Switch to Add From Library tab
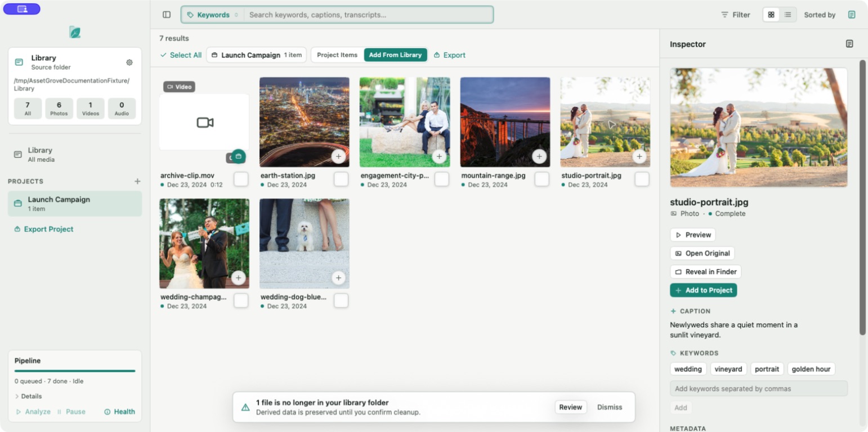Screen dimensions: 868x432 coord(395,55)
